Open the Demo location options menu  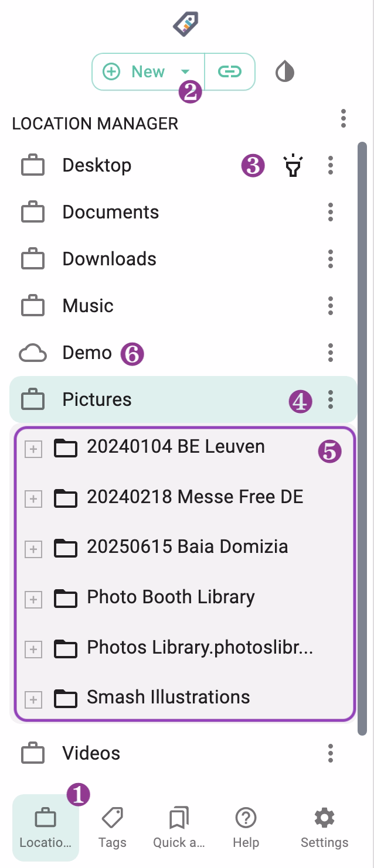331,353
